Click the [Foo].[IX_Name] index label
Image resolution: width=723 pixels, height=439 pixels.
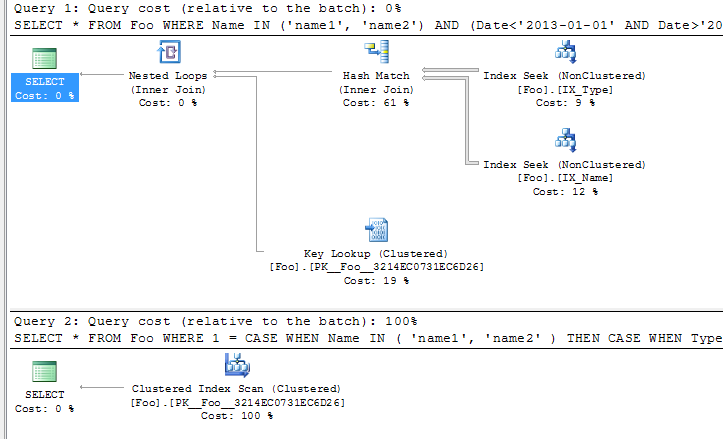click(564, 178)
